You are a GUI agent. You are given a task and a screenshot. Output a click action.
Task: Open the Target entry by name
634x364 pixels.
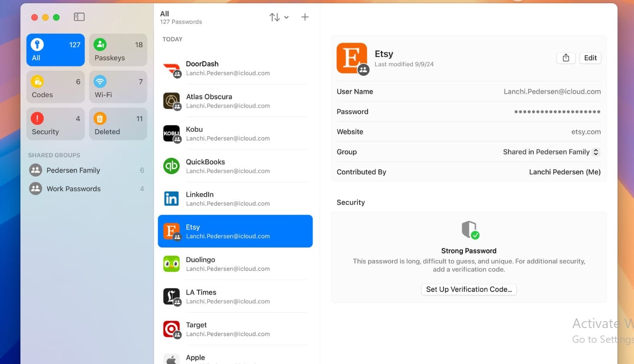(196, 325)
